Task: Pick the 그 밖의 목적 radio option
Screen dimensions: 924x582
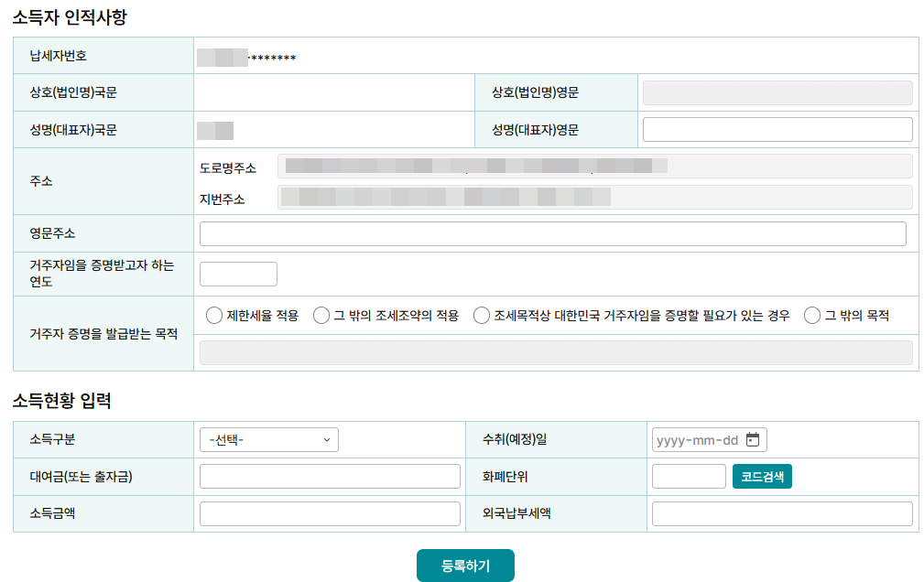Action: (810, 315)
